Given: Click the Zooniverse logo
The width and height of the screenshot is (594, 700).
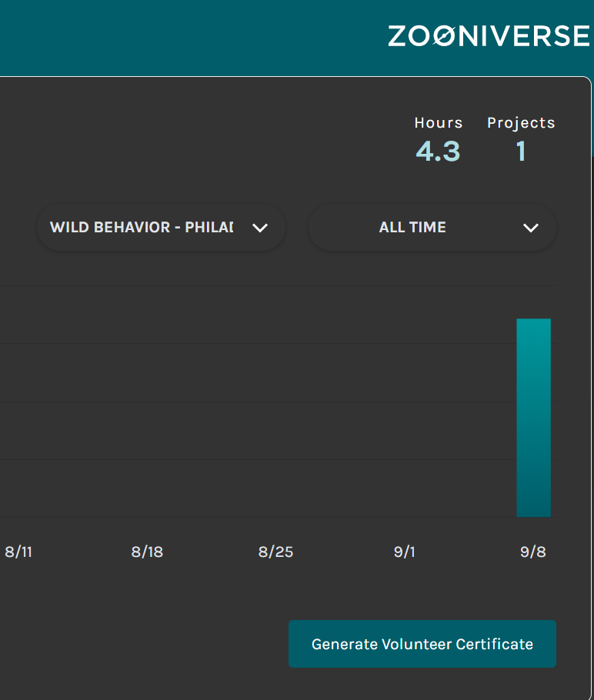Looking at the screenshot, I should pyautogui.click(x=488, y=36).
